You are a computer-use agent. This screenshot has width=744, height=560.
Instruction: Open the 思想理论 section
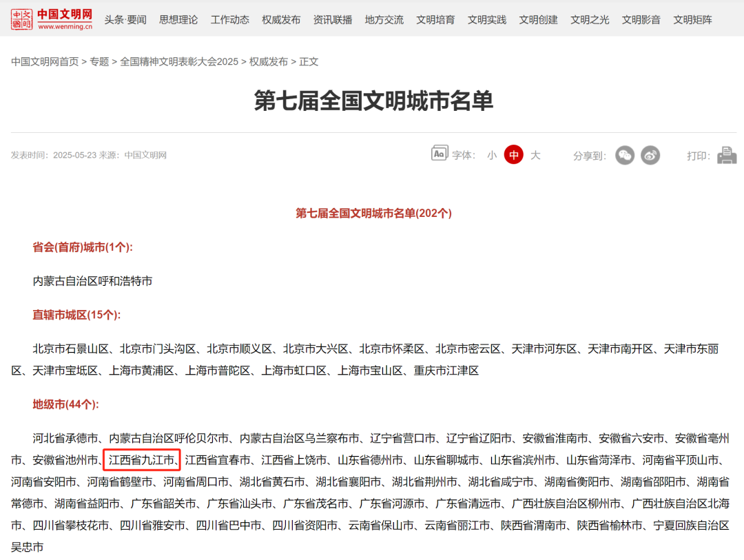[178, 19]
